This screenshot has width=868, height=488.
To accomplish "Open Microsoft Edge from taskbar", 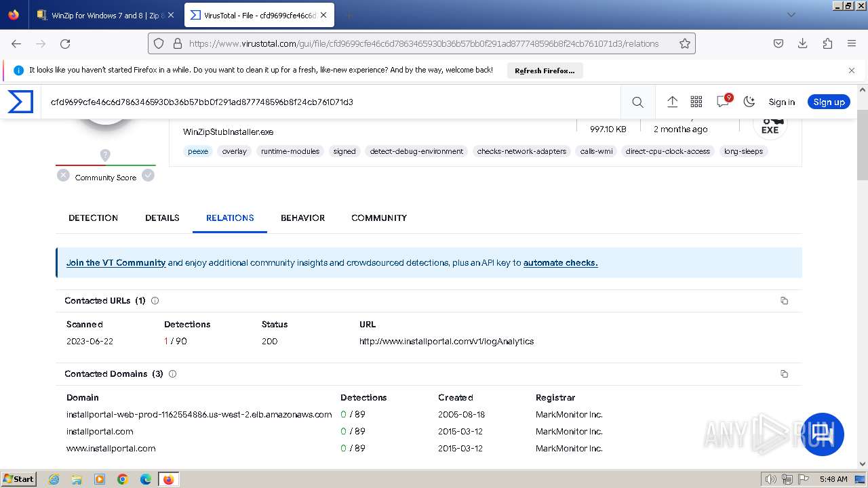I will click(146, 479).
